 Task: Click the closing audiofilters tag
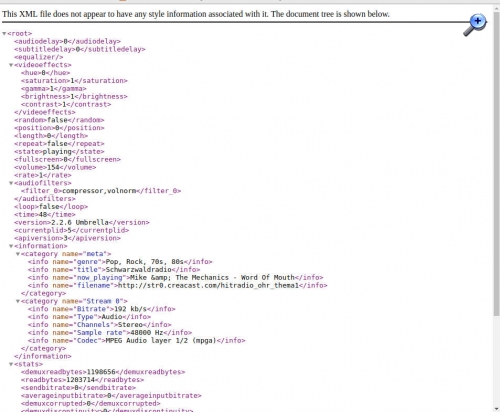[45, 199]
